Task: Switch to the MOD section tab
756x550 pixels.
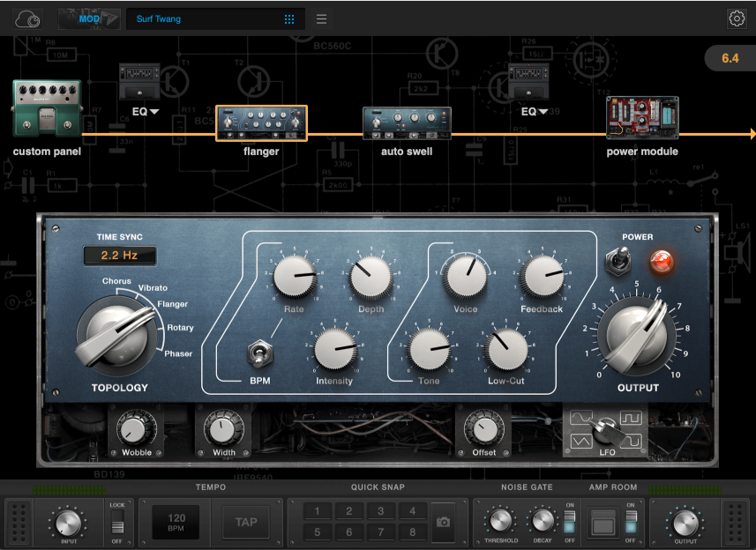Action: click(88, 19)
